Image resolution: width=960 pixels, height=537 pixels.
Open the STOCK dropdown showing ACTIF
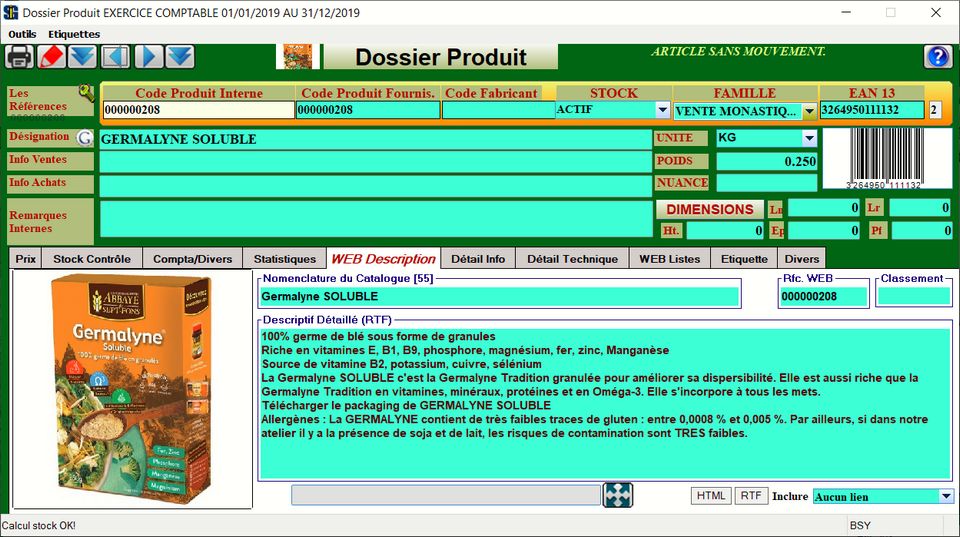[x=662, y=110]
